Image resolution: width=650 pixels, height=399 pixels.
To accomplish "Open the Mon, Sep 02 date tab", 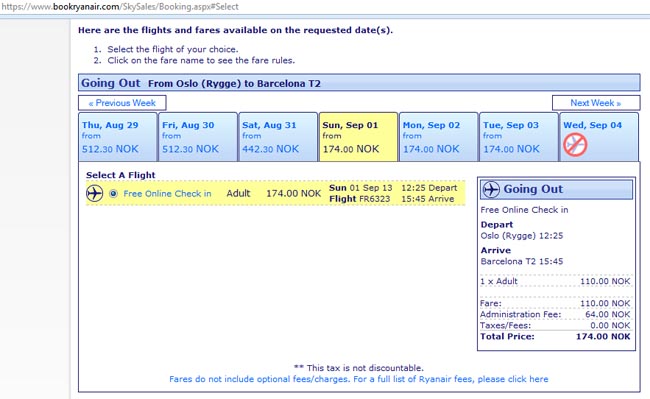I will click(439, 137).
